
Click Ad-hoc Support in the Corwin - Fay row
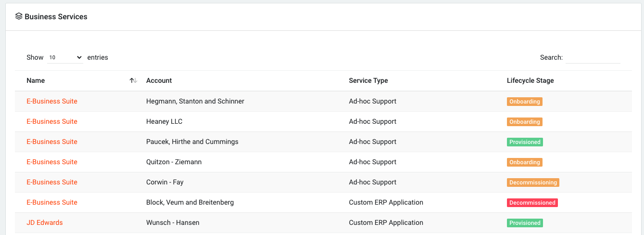[373, 182]
